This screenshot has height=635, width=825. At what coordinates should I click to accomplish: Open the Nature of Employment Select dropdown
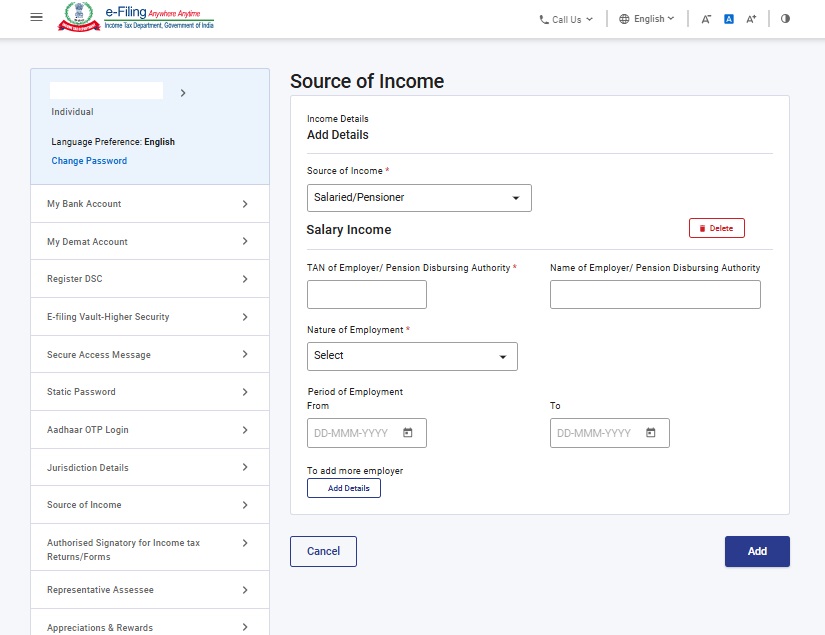coord(412,356)
